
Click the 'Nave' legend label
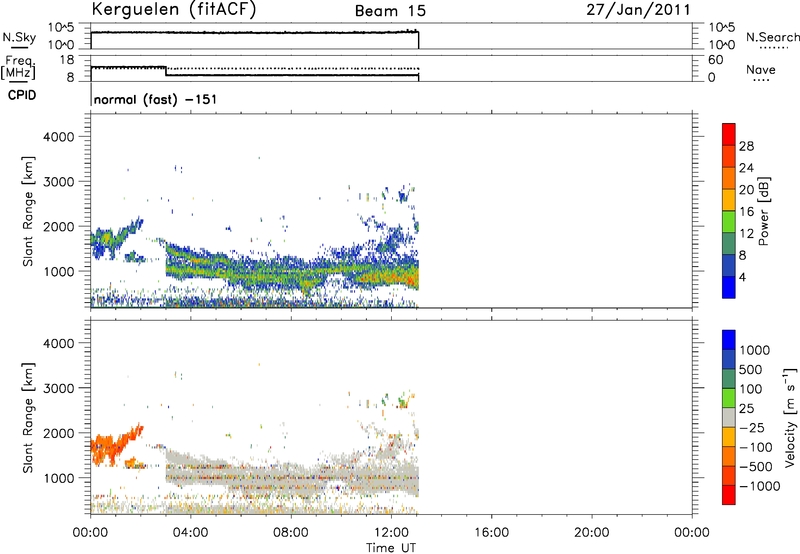click(x=760, y=69)
